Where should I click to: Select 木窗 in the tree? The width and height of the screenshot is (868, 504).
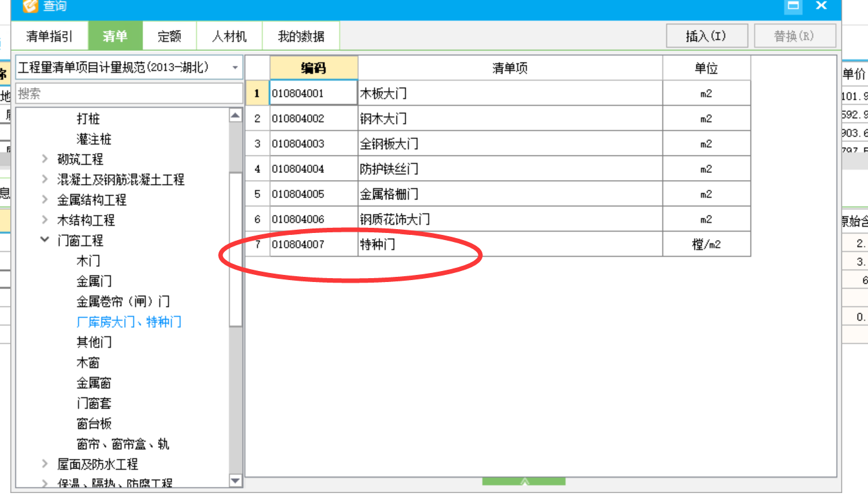point(88,363)
